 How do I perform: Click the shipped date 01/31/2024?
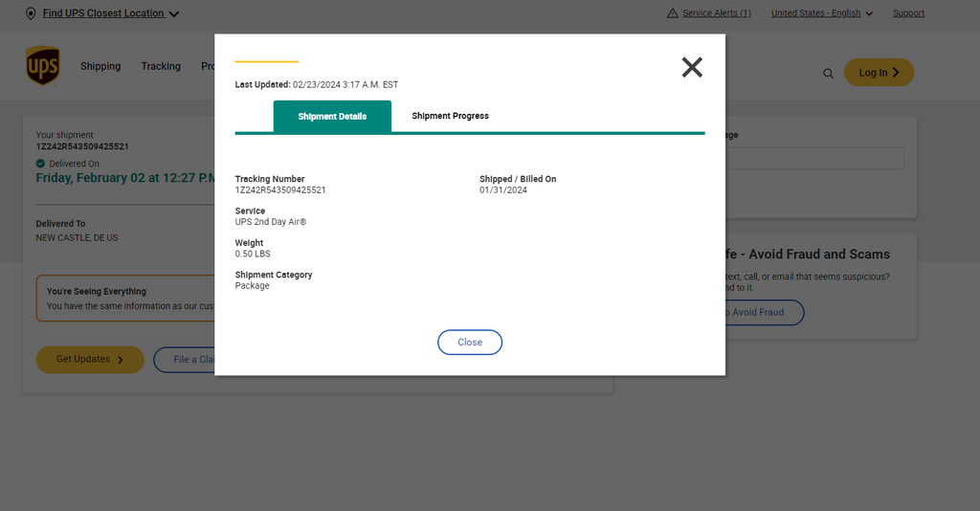[x=503, y=189]
